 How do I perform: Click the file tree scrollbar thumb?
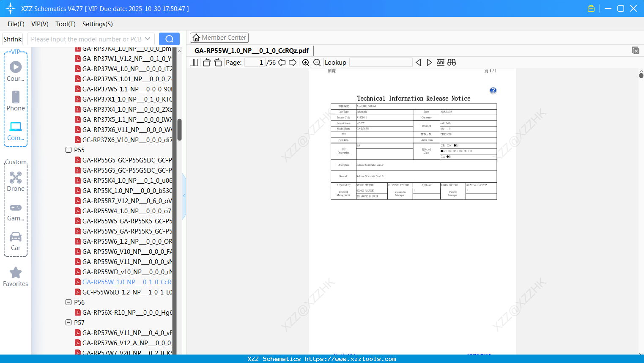(x=179, y=129)
